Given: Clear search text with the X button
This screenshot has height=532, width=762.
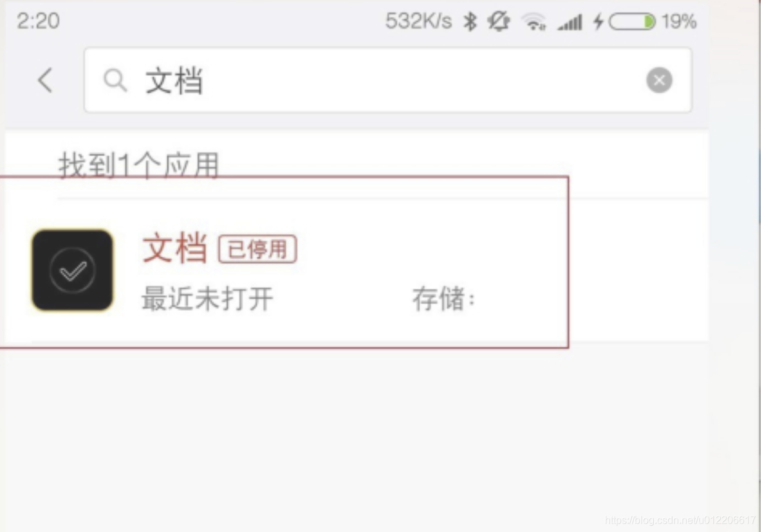Looking at the screenshot, I should tap(659, 80).
